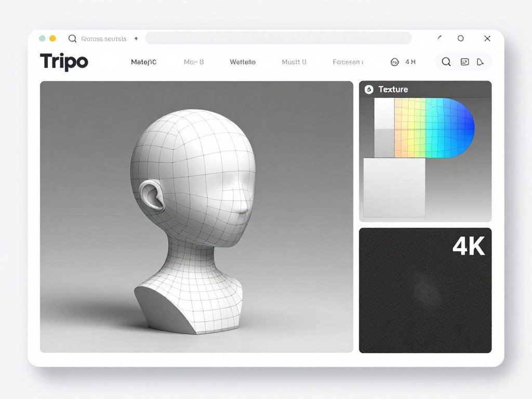Screen dimensions: 532x399
Task: Maximize the window with the circle icon
Action: pyautogui.click(x=460, y=38)
